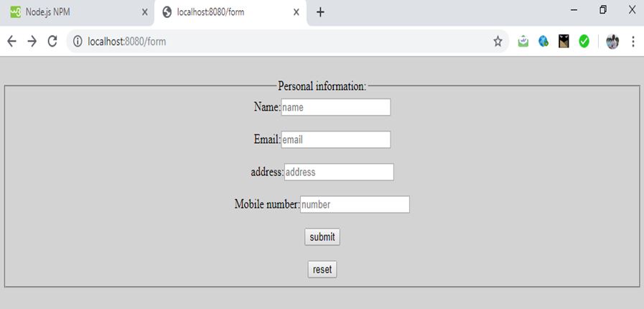Open Chrome's three-dot menu
Screen dimensions: 644x309
633,42
